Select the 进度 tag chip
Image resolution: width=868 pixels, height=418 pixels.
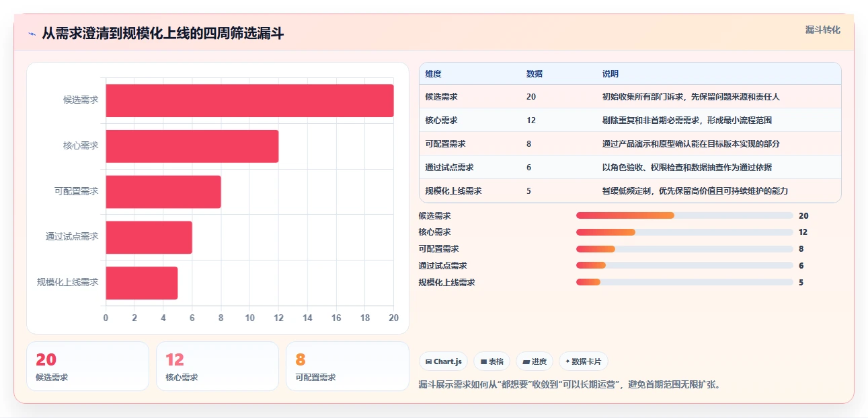(535, 361)
